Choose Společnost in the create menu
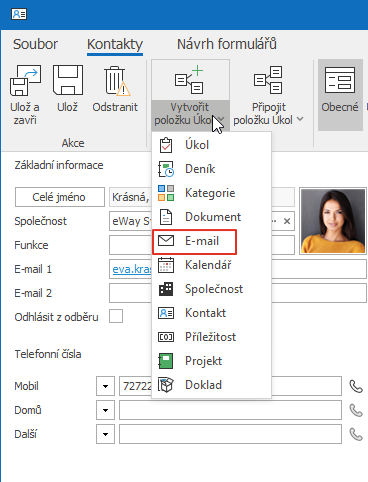 (212, 289)
